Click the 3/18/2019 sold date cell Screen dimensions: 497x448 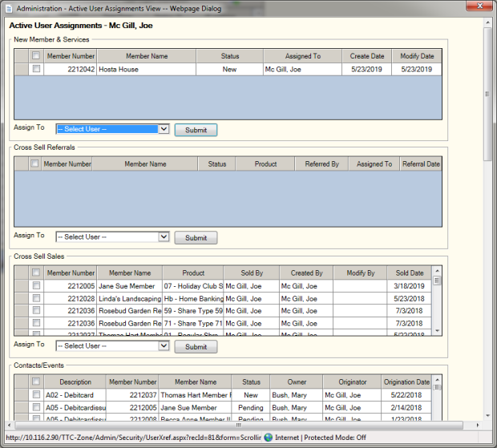pyautogui.click(x=409, y=286)
